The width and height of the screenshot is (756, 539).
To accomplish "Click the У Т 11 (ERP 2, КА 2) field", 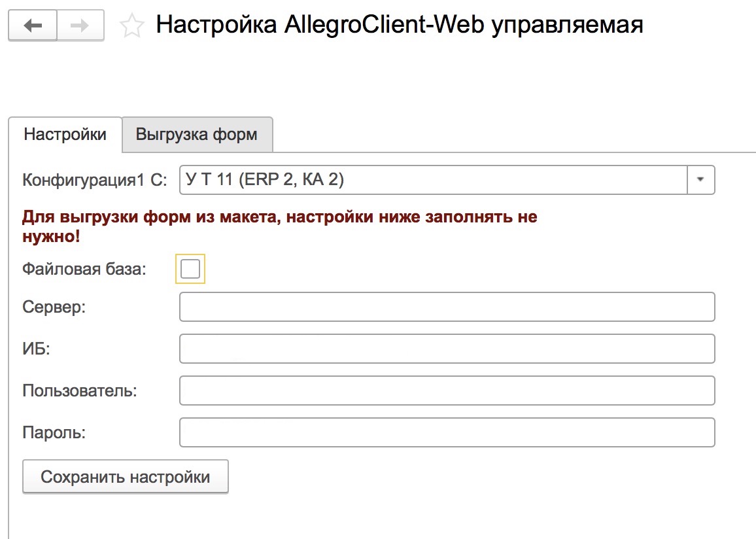I will (x=433, y=180).
